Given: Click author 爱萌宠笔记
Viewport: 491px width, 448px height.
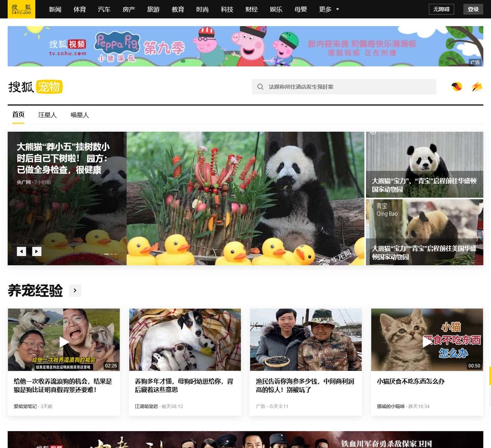Looking at the screenshot, I should (25, 406).
